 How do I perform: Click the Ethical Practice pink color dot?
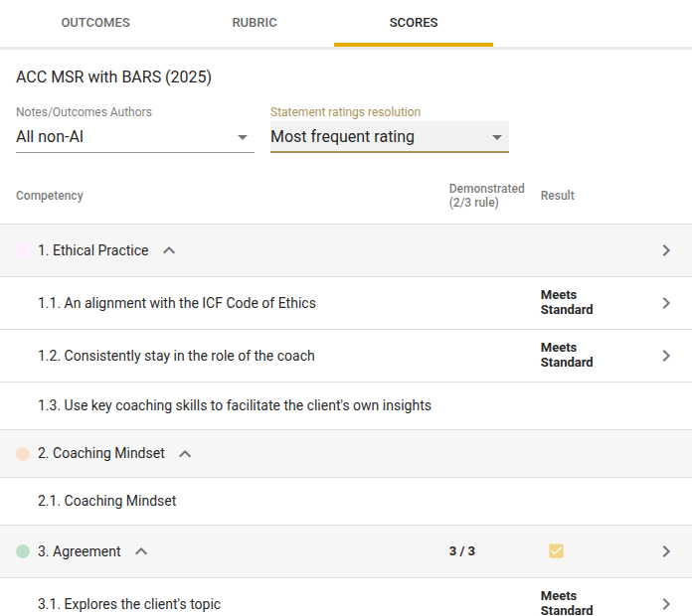23,250
